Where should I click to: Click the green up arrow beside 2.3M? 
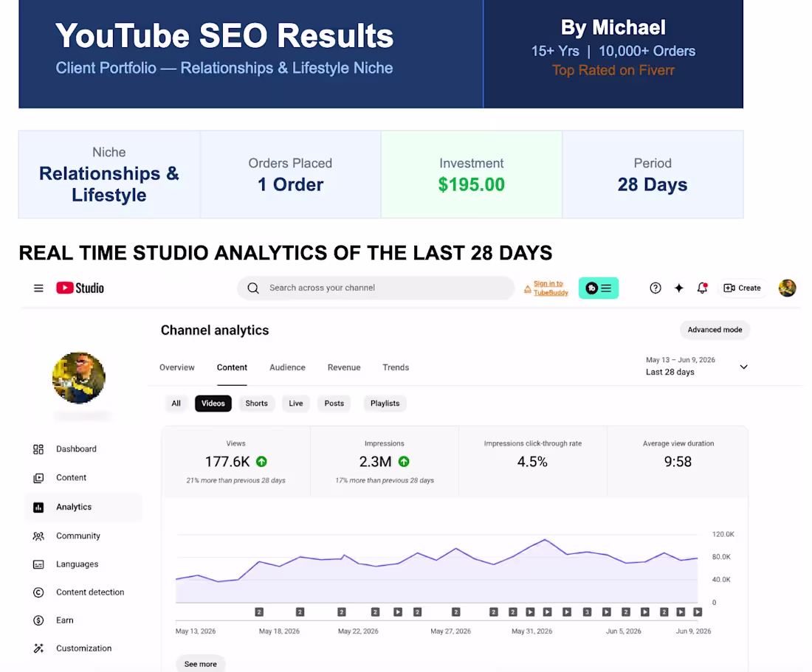coord(404,462)
